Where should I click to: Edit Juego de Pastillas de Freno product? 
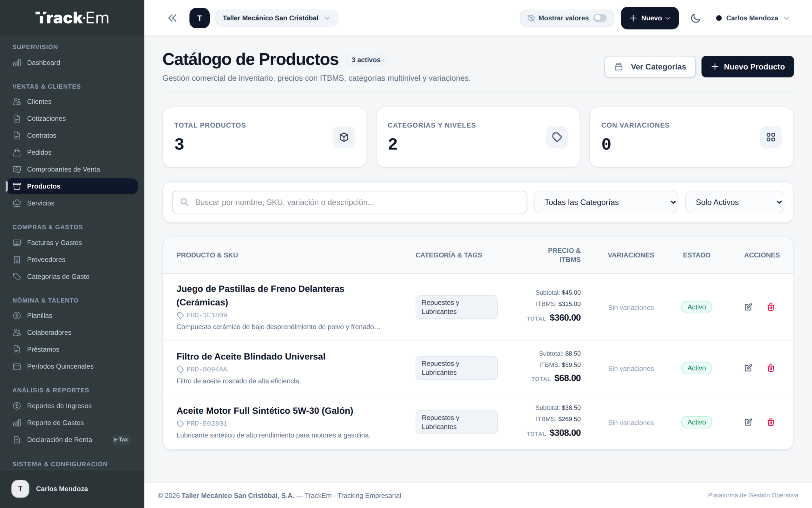click(x=748, y=307)
